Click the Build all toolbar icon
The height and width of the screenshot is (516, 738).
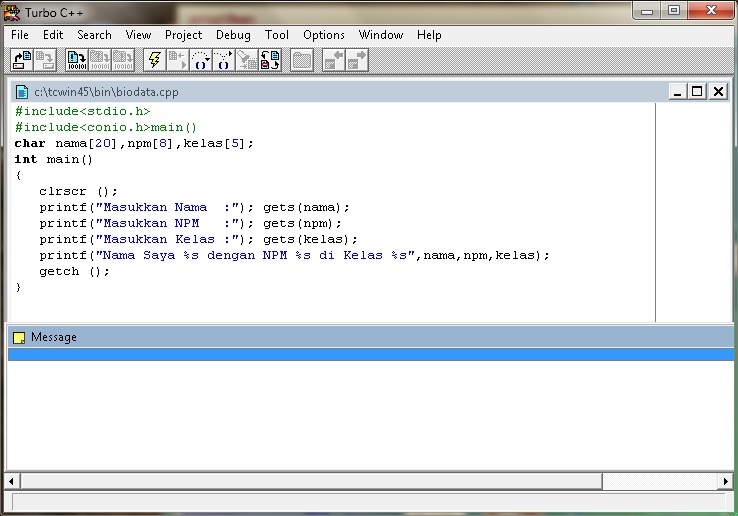pyautogui.click(x=123, y=60)
